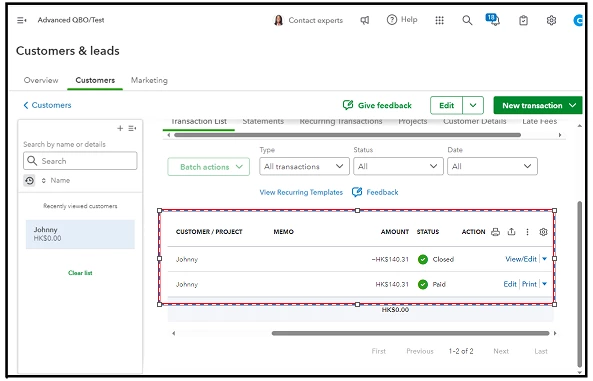
Task: Open the megaphone announcements icon
Action: pos(364,20)
